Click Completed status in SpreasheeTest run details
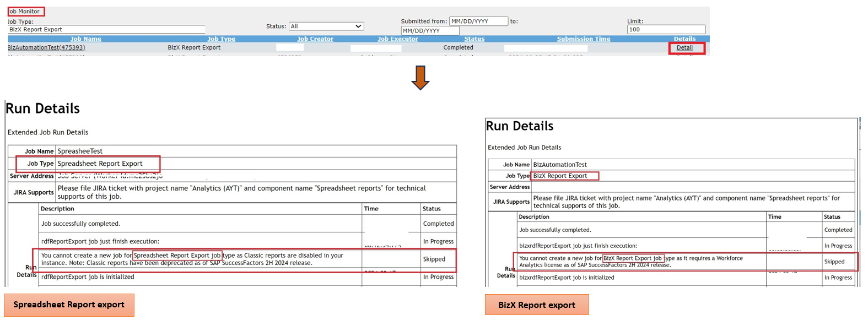The image size is (868, 336). 439,224
